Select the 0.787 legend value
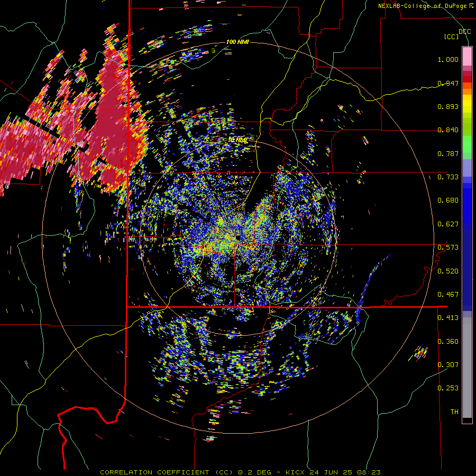The image size is (476, 476). [x=448, y=153]
